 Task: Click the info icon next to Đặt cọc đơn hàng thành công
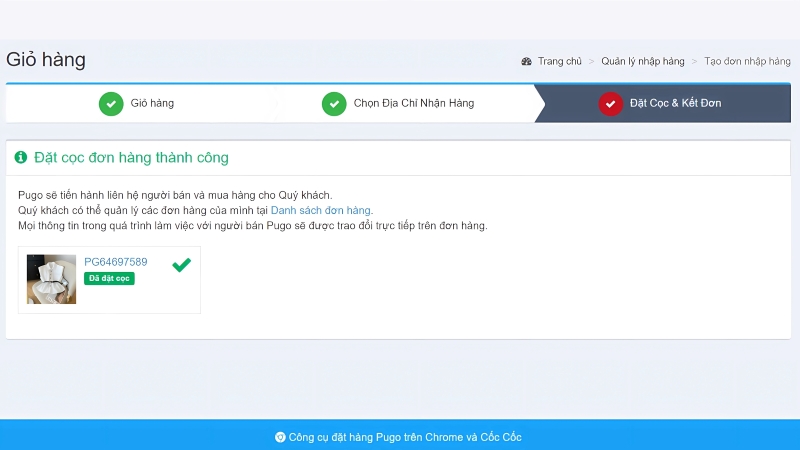(21, 157)
